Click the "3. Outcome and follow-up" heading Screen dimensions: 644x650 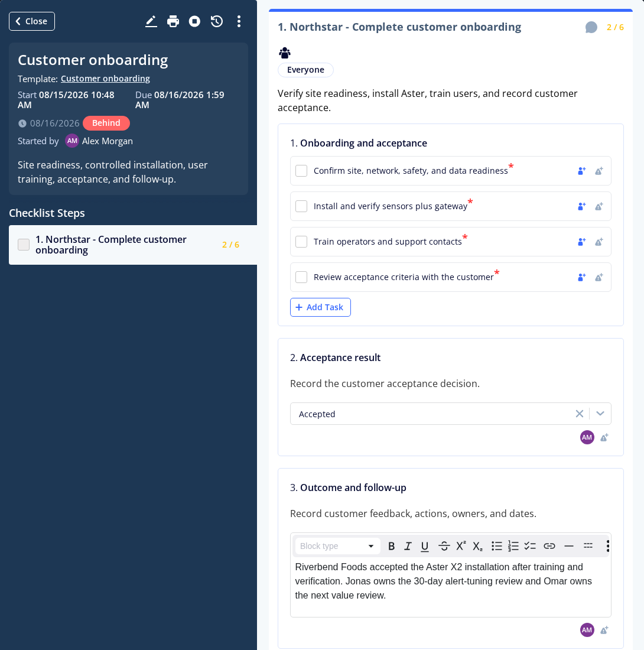pyautogui.click(x=348, y=487)
